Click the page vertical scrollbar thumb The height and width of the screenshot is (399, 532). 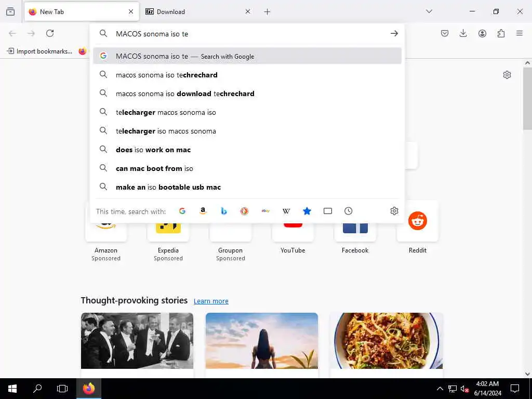pyautogui.click(x=527, y=98)
